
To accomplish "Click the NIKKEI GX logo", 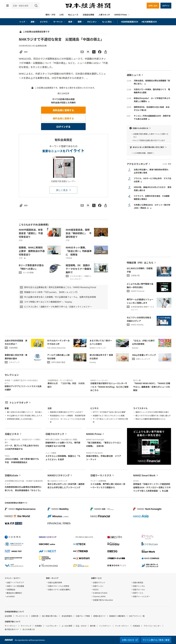I will 102,509.
